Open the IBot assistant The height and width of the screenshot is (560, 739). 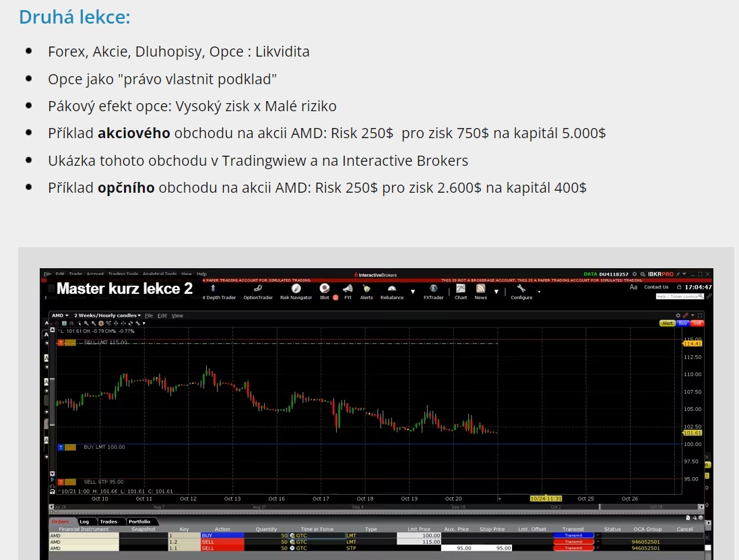pyautogui.click(x=325, y=292)
